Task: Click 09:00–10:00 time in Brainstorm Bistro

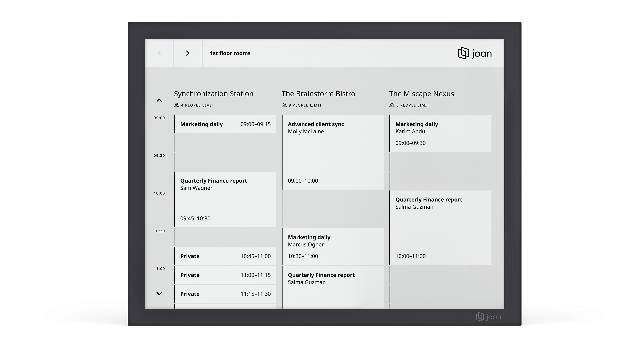Action: [303, 181]
